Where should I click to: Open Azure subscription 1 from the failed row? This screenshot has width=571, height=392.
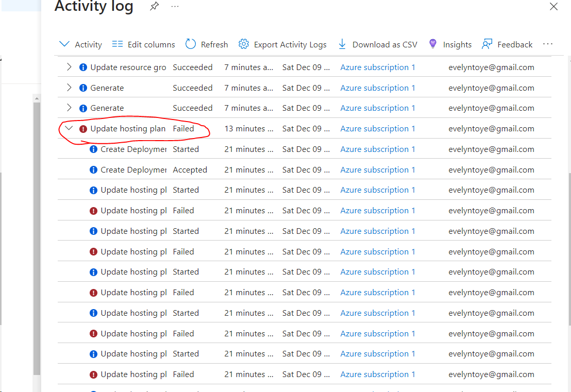pos(377,128)
